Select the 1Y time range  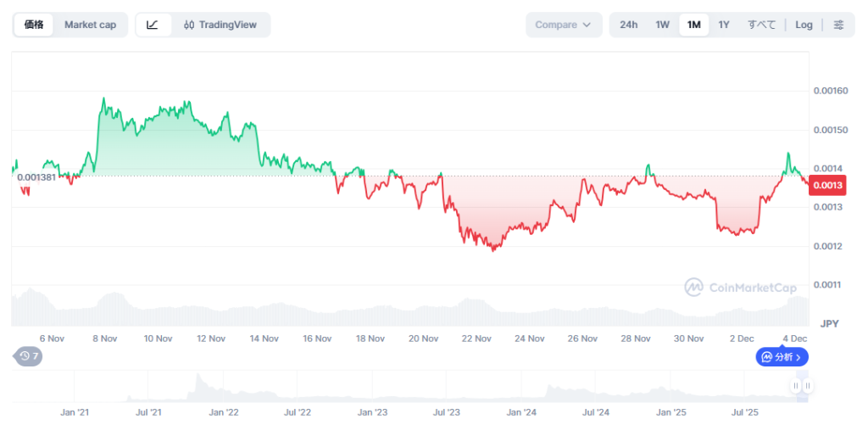pyautogui.click(x=724, y=25)
